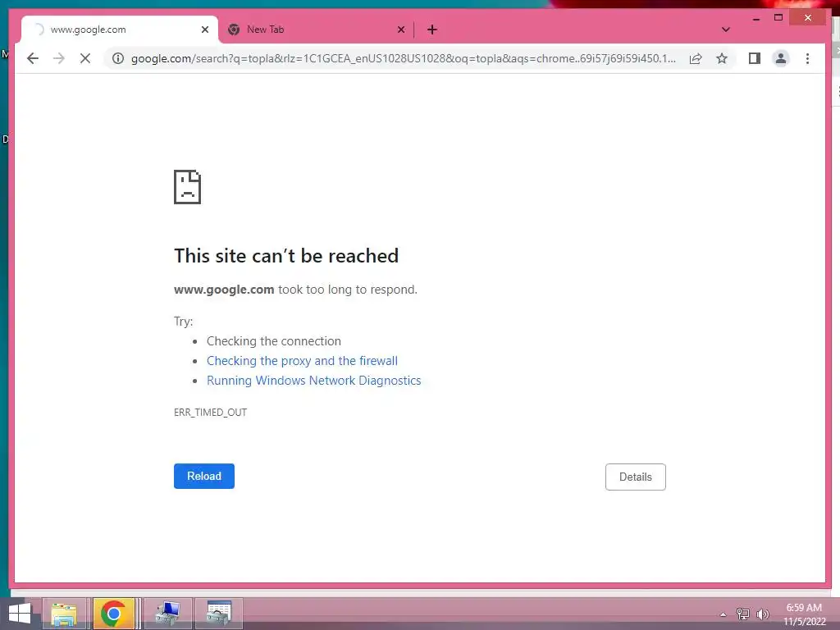This screenshot has height=630, width=840.
Task: Share this page via share icon
Action: tap(696, 58)
